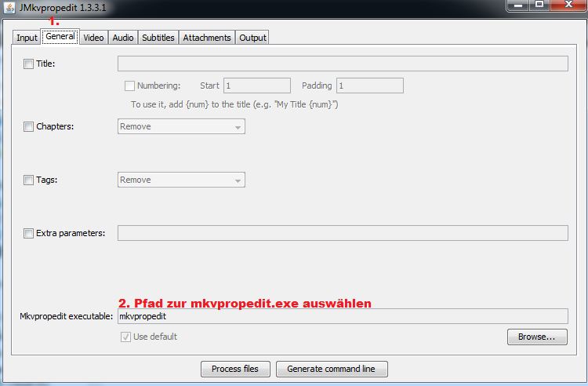Open the Video tab
588x386 pixels.
coord(93,38)
